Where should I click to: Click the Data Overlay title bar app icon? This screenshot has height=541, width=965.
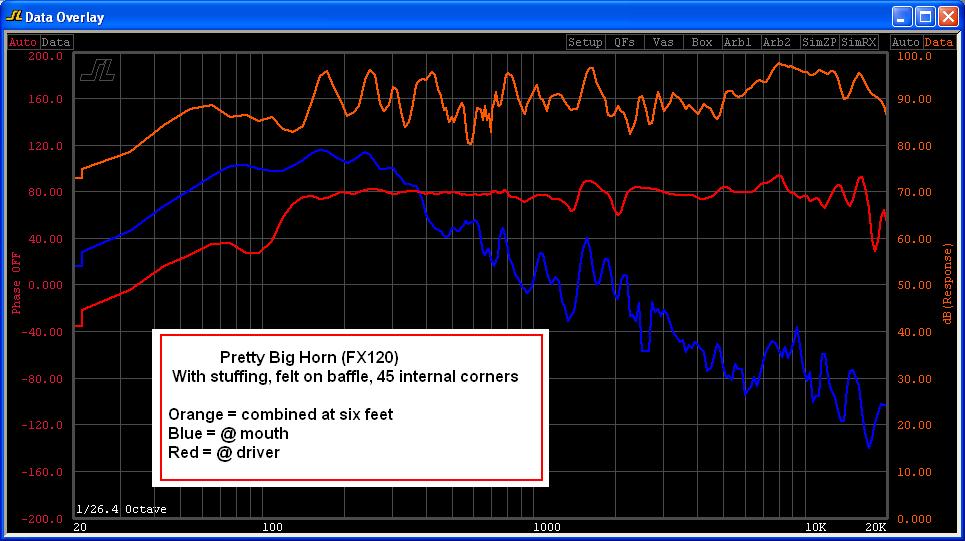[x=14, y=17]
